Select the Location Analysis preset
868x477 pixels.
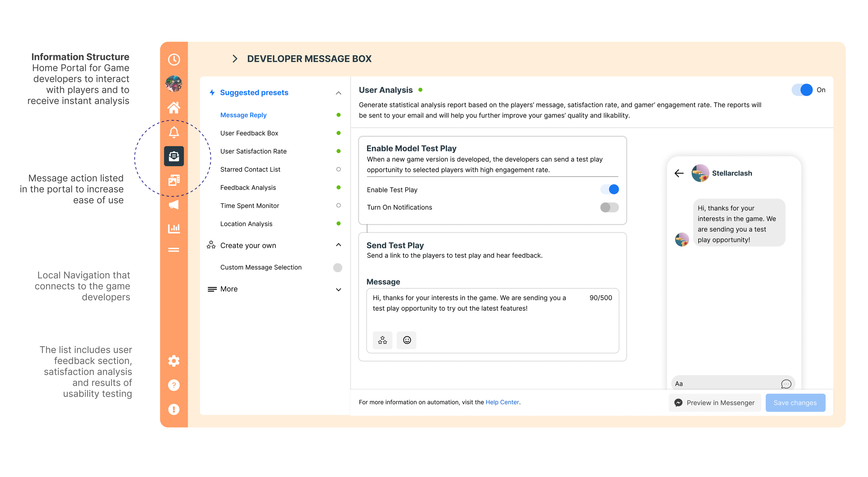tap(246, 224)
